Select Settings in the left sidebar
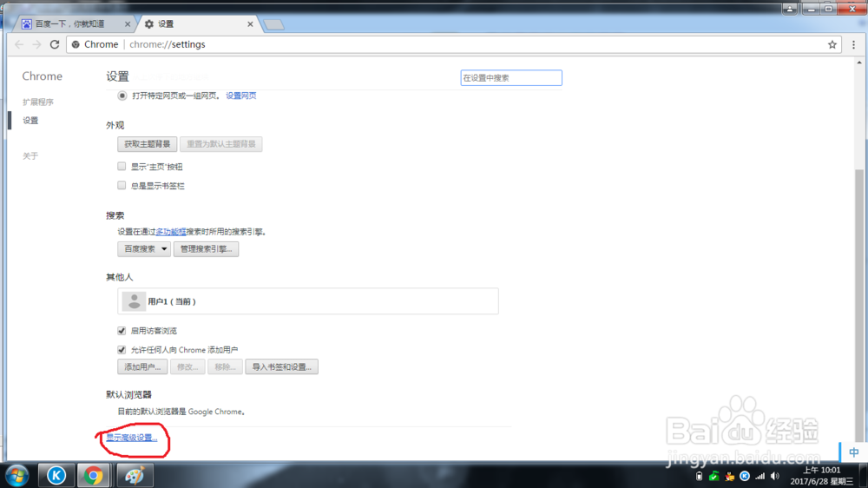 [x=30, y=120]
